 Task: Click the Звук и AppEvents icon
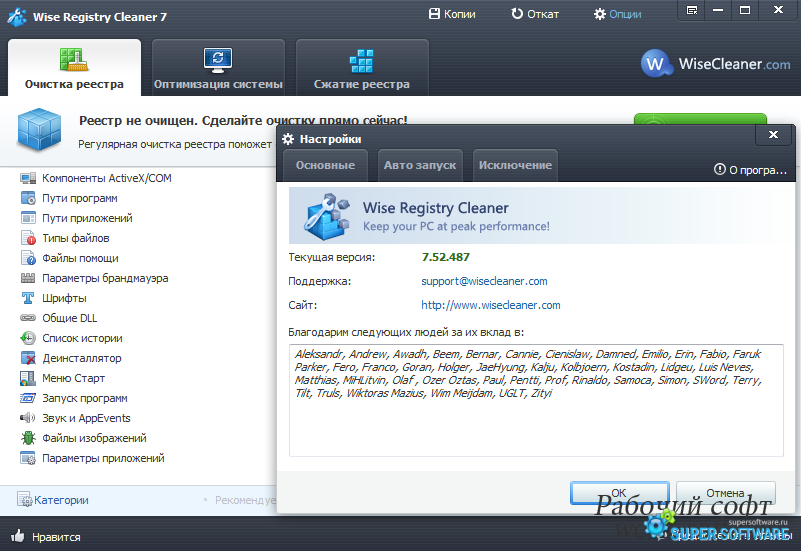28,418
